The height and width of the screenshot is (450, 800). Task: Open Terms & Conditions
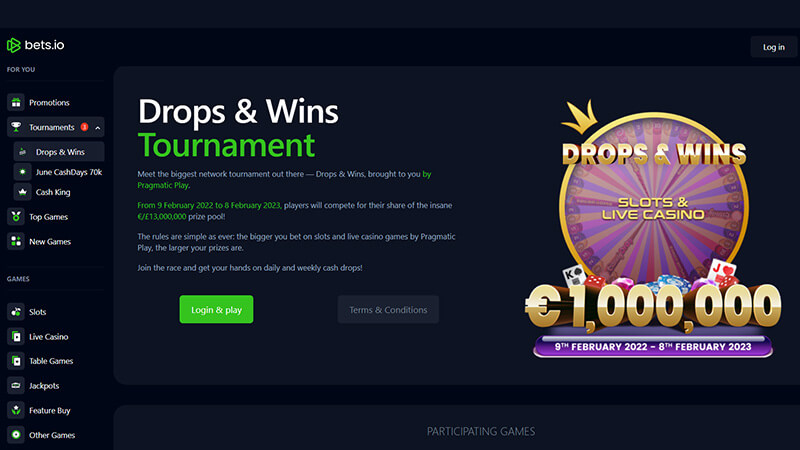[x=388, y=309]
